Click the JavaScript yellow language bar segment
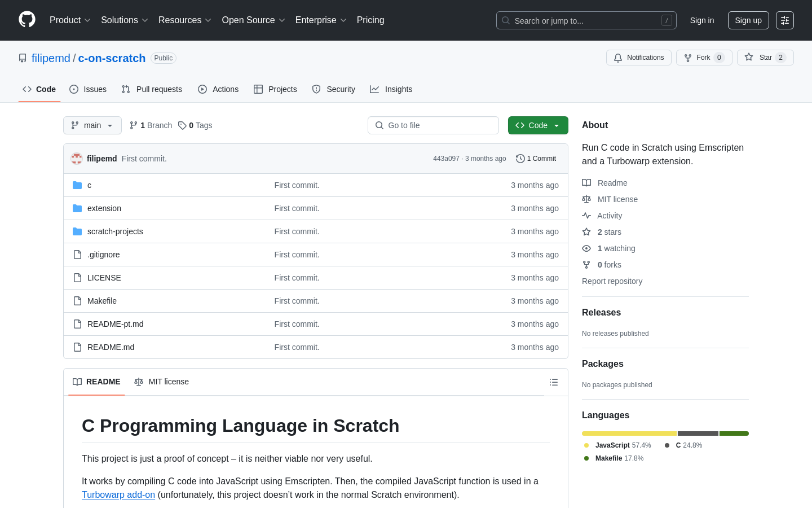Viewport: 812px width, 508px height. [629, 433]
